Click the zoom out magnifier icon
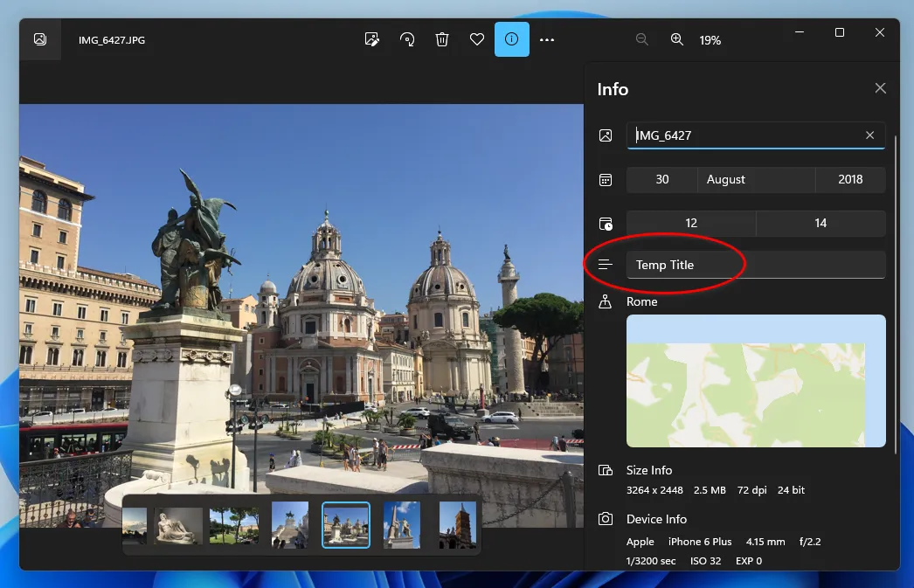Viewport: 914px width, 588px height. (x=641, y=39)
